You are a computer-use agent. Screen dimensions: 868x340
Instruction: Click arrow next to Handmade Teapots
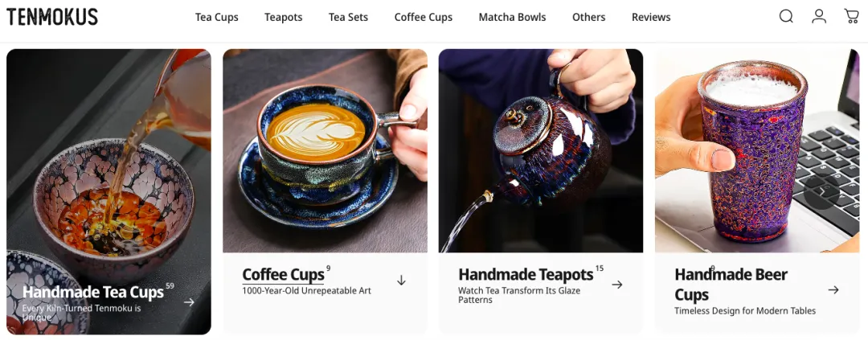[617, 285]
